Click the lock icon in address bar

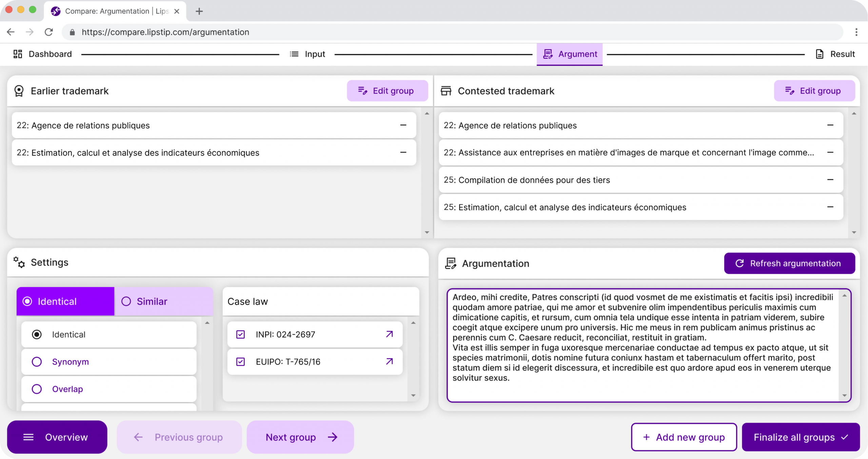[x=72, y=32]
